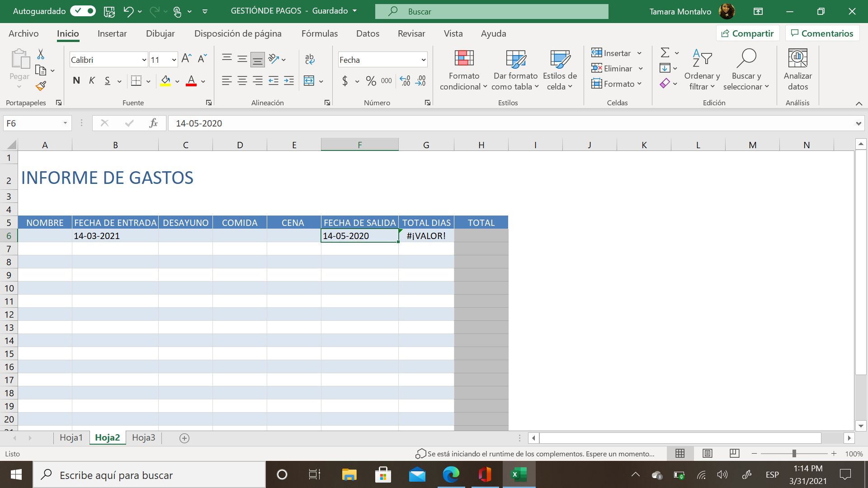Expand the fill color dropdown arrow

point(177,81)
